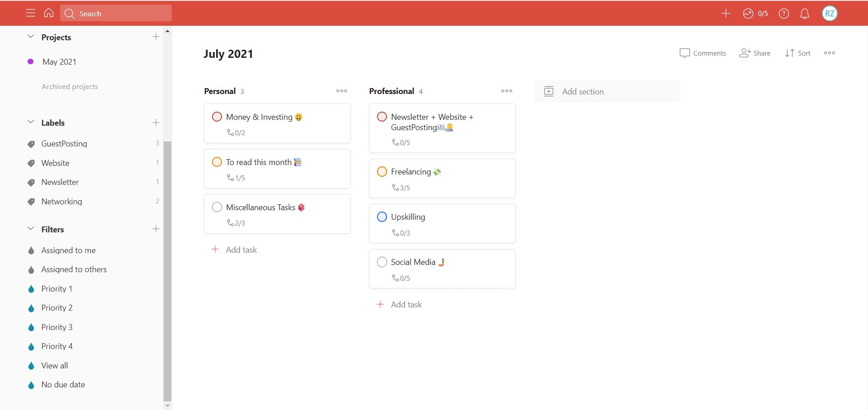The image size is (868, 410).
Task: Open the RZ profile avatar
Action: click(x=830, y=14)
